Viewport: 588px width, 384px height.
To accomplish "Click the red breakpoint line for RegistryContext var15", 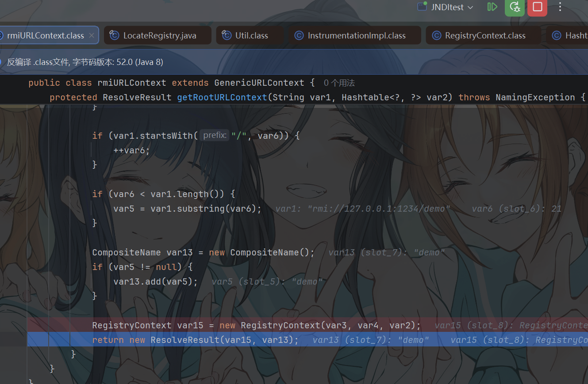I will (x=307, y=325).
